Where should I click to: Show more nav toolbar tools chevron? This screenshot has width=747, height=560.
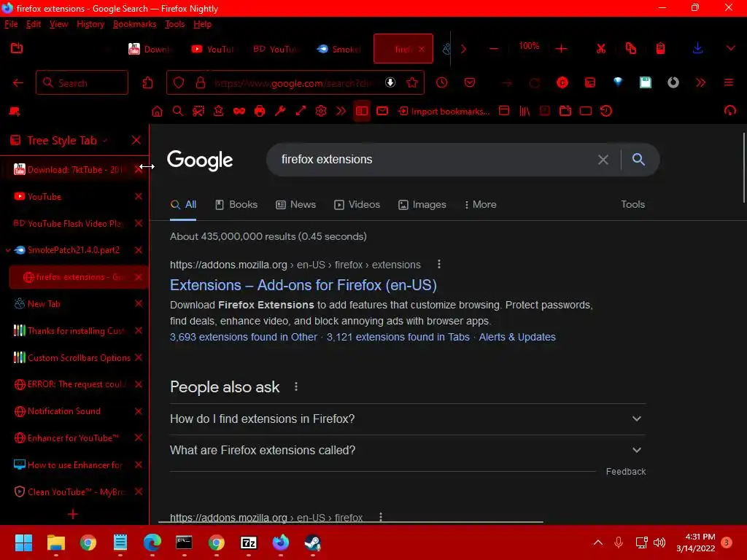pyautogui.click(x=700, y=83)
